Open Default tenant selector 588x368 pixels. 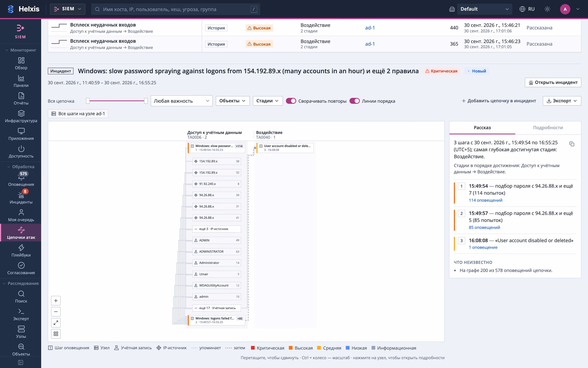click(x=484, y=9)
